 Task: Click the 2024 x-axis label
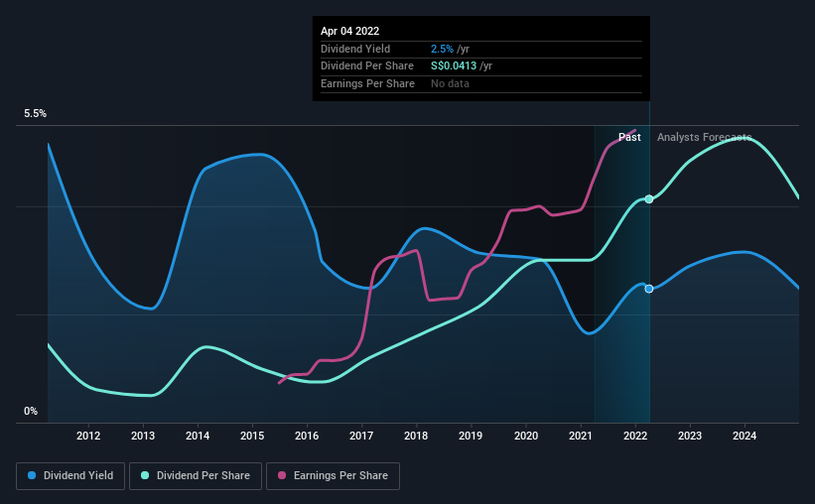point(745,436)
